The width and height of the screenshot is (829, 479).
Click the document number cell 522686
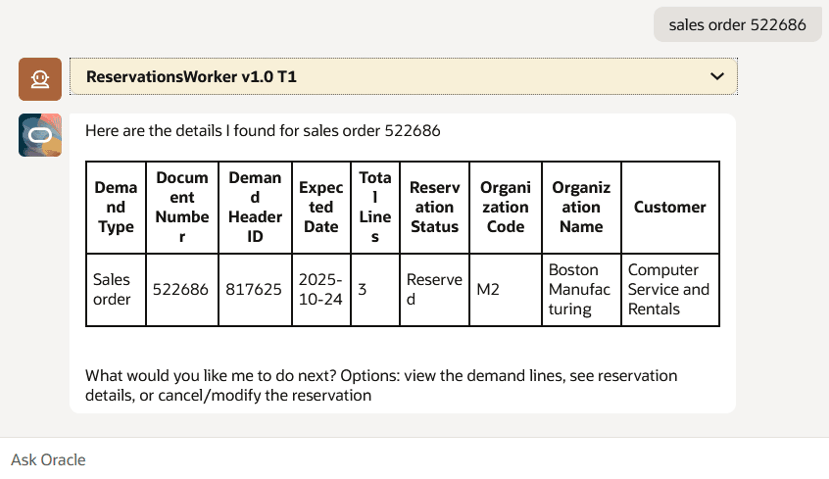click(182, 289)
